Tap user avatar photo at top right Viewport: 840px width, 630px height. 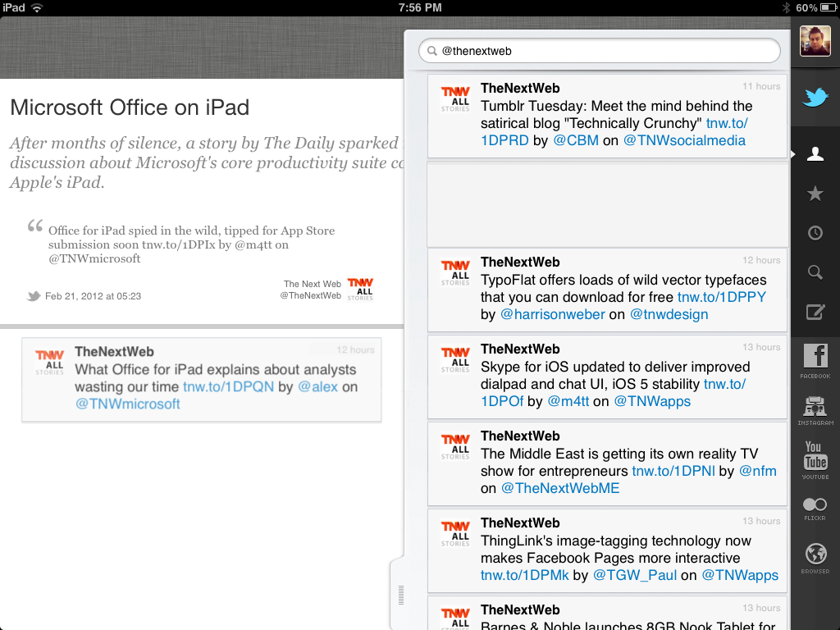point(815,41)
